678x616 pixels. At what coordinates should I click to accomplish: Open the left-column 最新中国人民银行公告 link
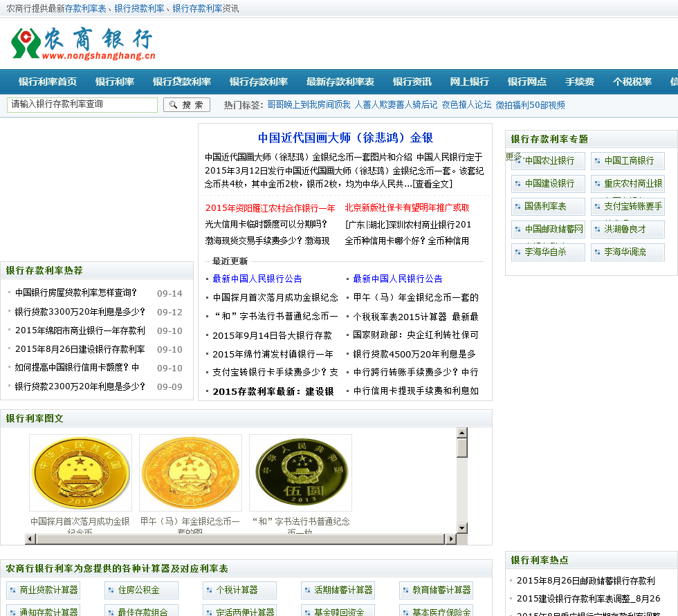pyautogui.click(x=257, y=279)
